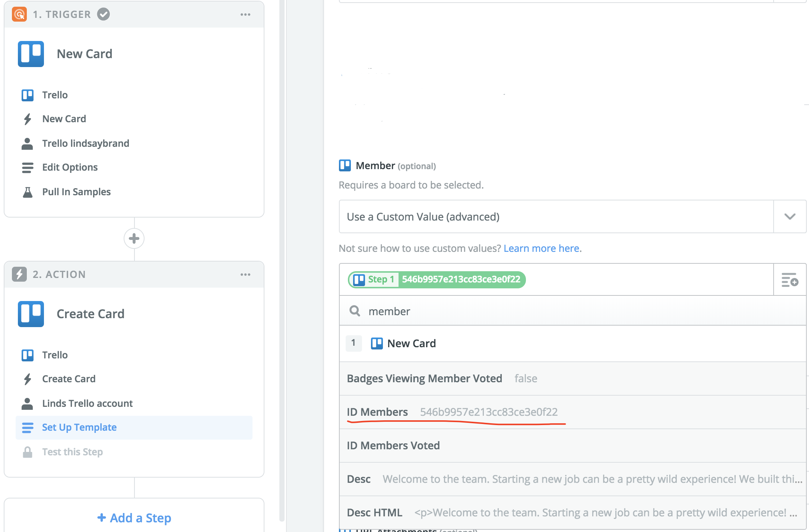The image size is (809, 532).
Task: Click the Trello icon next to Member label
Action: [345, 165]
